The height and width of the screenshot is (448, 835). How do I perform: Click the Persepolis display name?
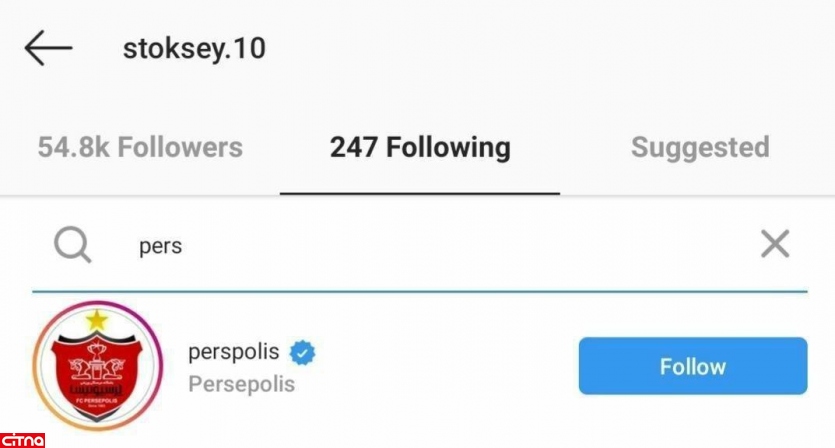[x=241, y=384]
